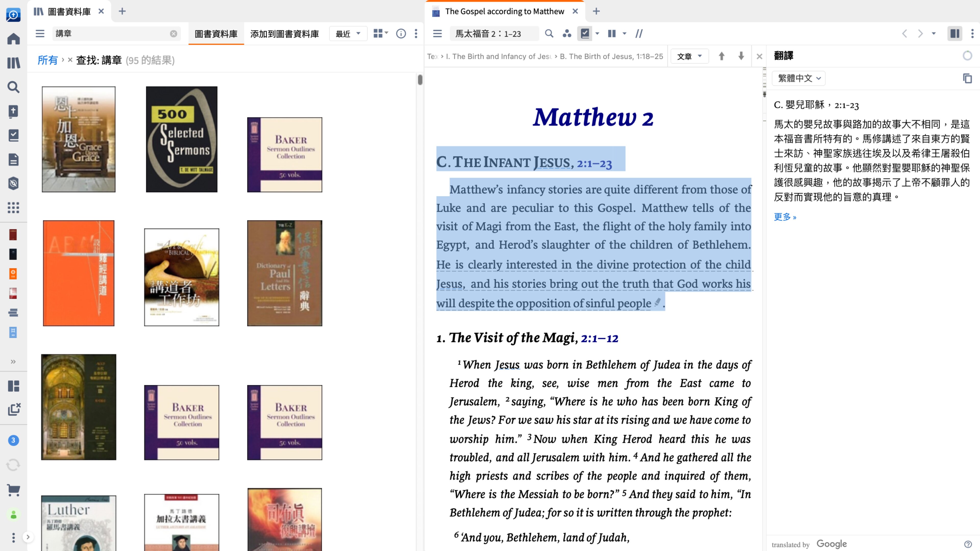980x551 pixels.
Task: Open the notifications badge showing 3
Action: click(x=13, y=440)
